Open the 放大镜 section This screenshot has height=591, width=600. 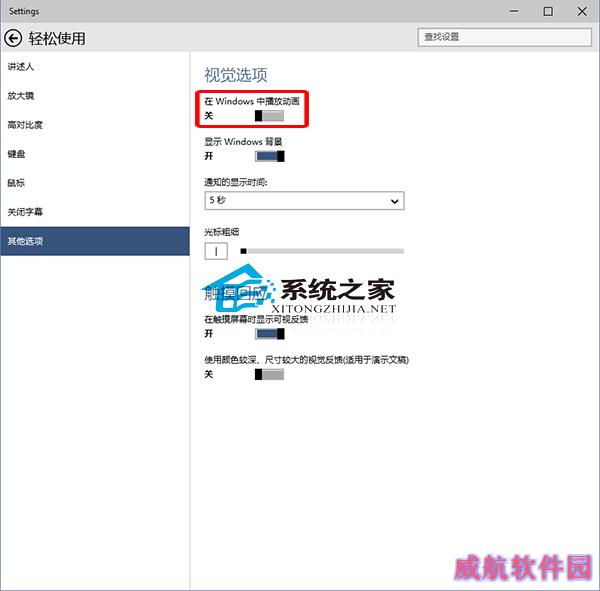[x=95, y=96]
